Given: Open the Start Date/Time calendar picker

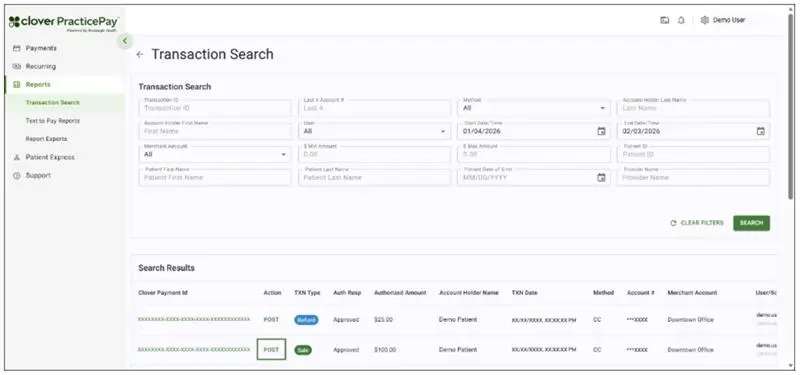Looking at the screenshot, I should (602, 131).
